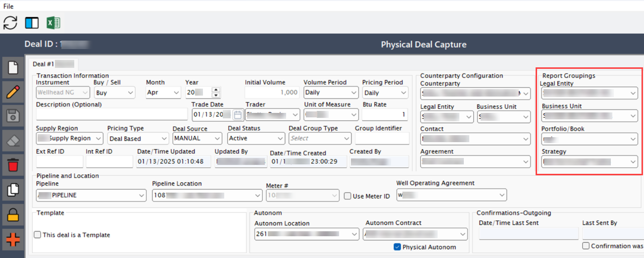The width and height of the screenshot is (644, 258).
Task: Click the Refresh icon in top toolbar
Action: [x=10, y=23]
